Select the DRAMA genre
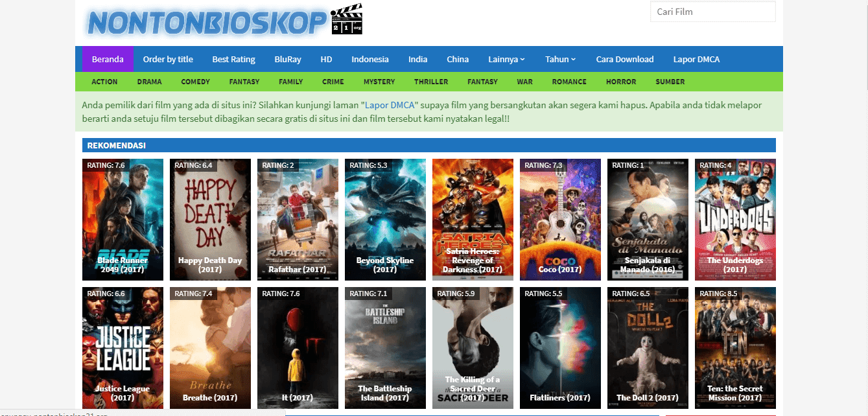The image size is (868, 416). [150, 82]
